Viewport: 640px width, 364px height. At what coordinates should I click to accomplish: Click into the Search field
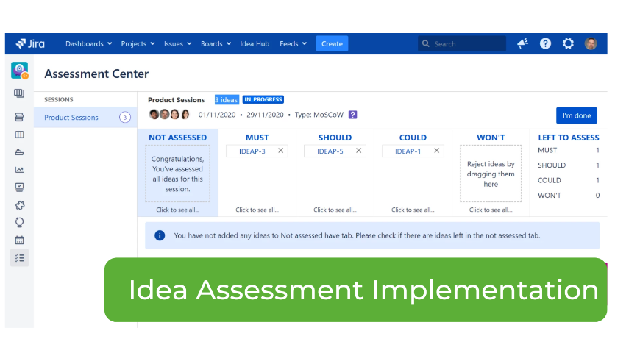462,43
